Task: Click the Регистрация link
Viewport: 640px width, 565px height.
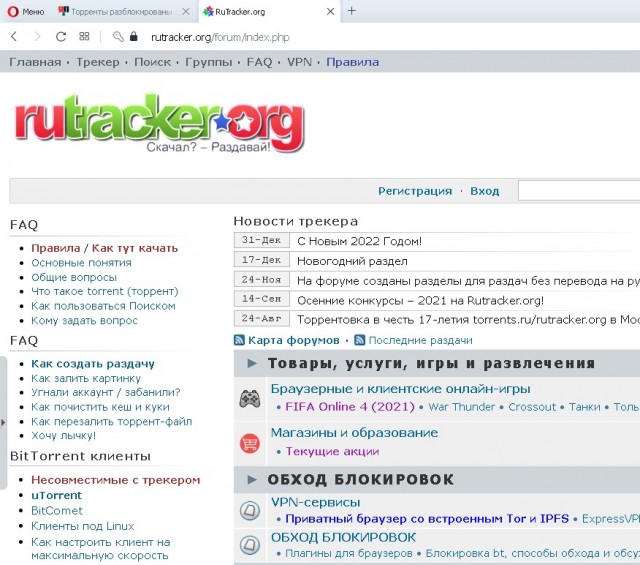Action: click(x=415, y=191)
